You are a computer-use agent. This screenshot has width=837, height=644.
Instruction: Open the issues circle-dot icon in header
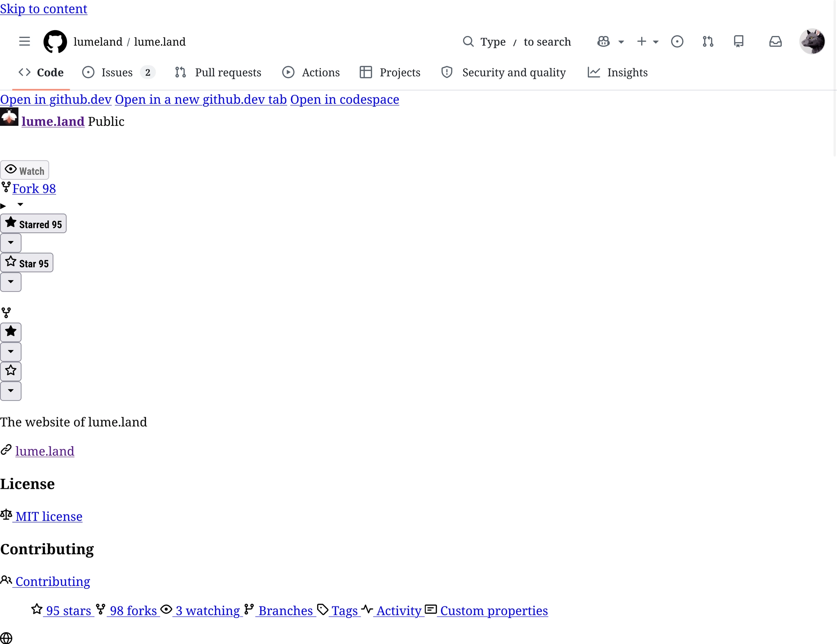677,41
